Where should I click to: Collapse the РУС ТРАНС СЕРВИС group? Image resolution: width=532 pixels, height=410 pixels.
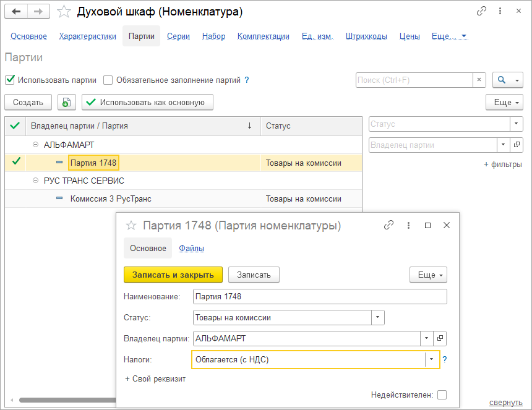click(35, 181)
